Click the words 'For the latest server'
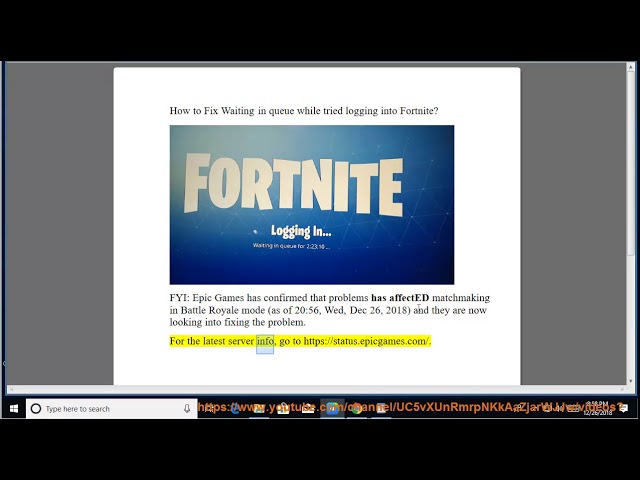The height and width of the screenshot is (480, 640). coord(212,341)
